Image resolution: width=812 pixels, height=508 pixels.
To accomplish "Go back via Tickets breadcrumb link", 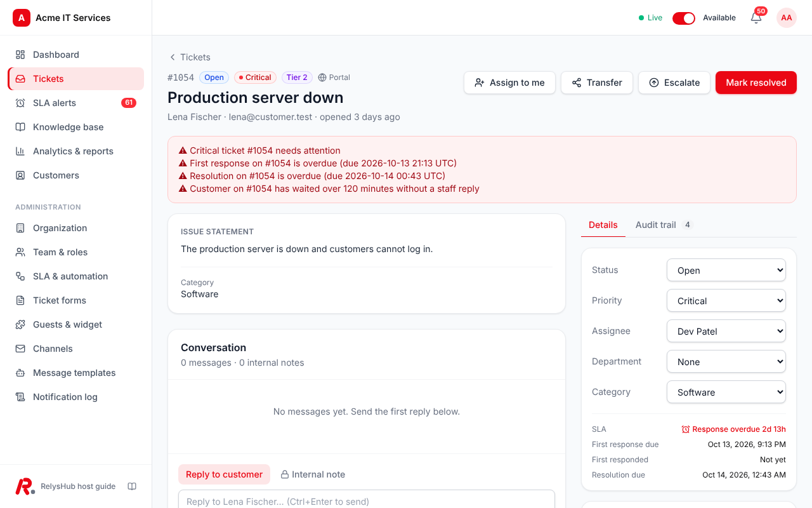I will [189, 57].
